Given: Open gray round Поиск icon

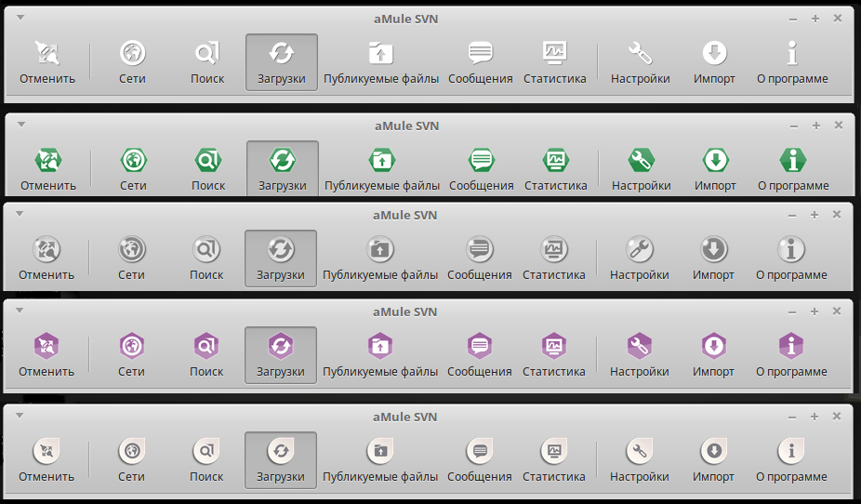Looking at the screenshot, I should 205,249.
